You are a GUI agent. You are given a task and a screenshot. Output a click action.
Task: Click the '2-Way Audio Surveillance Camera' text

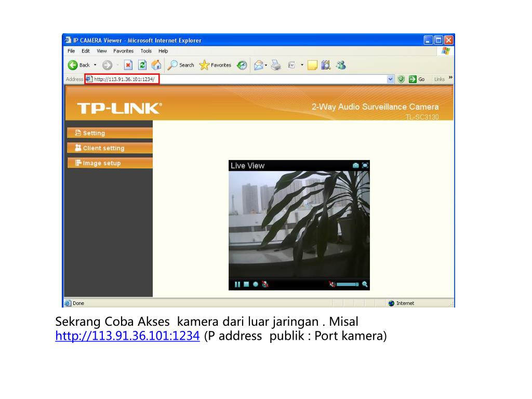coord(375,107)
